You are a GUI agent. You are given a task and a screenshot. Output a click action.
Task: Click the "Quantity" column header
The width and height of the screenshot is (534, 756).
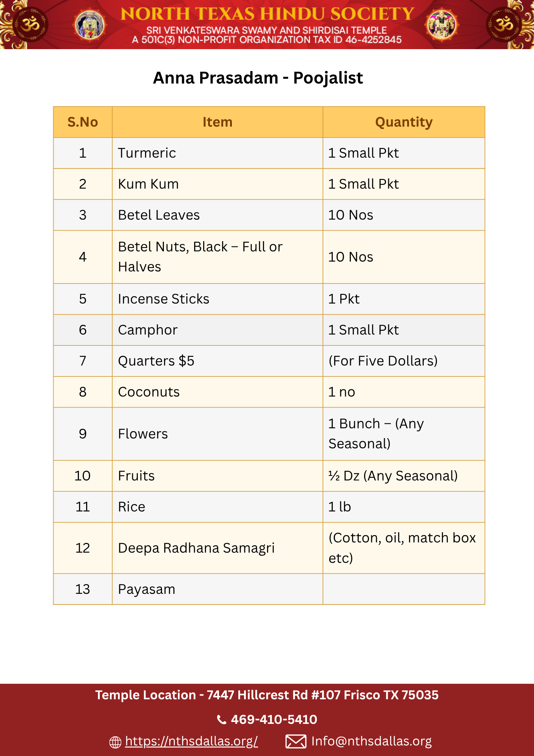click(404, 122)
